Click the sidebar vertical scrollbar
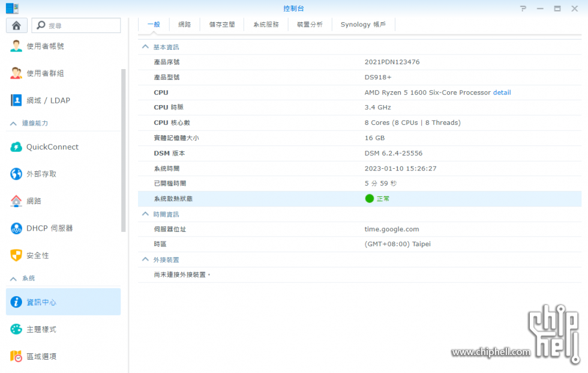Image resolution: width=588 pixels, height=373 pixels. (123, 150)
